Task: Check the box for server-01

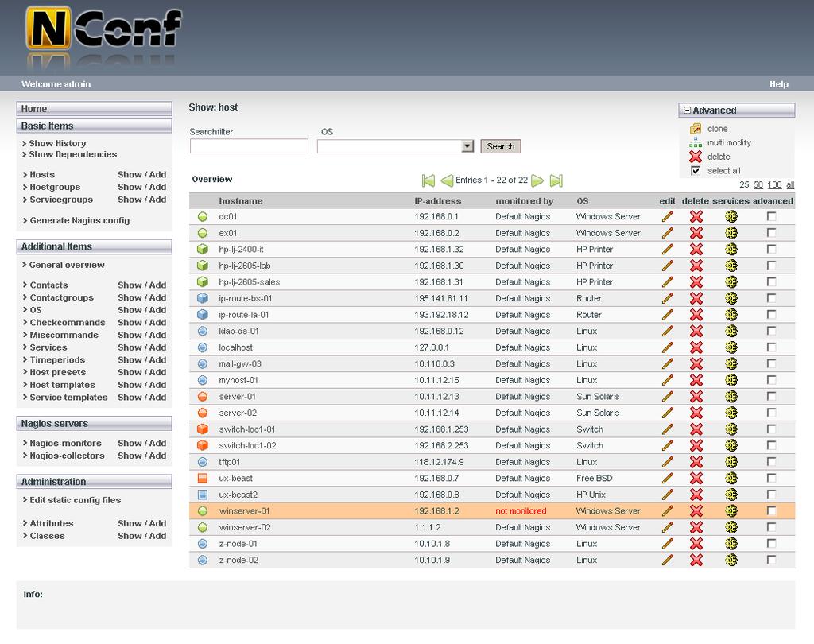Action: point(771,396)
